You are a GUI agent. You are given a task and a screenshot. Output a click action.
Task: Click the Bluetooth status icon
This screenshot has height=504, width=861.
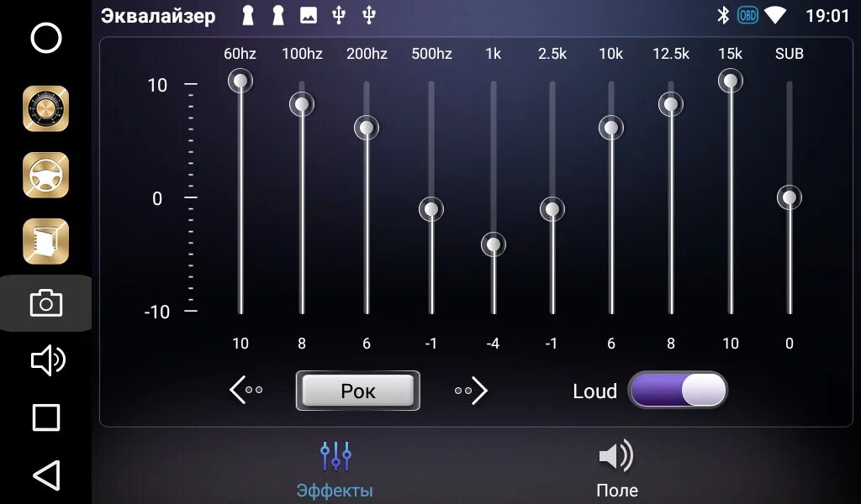(723, 14)
